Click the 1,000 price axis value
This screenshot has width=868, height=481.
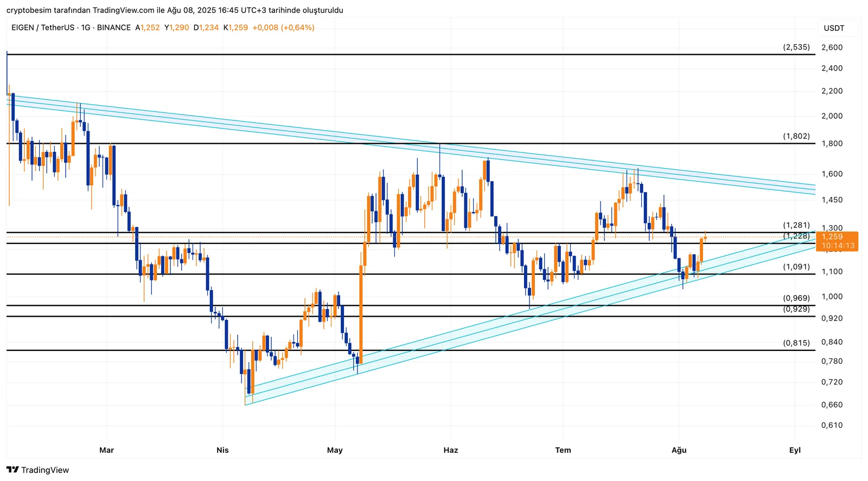832,297
